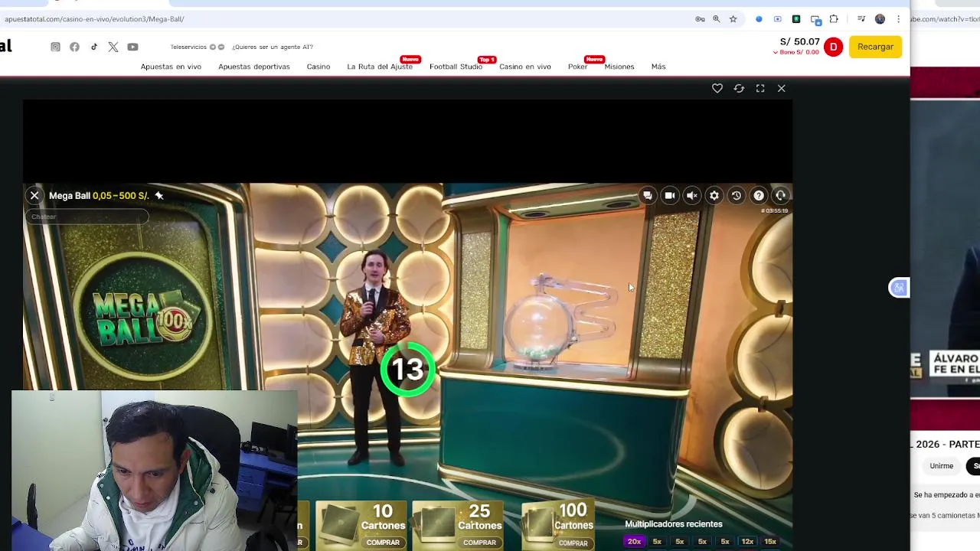The height and width of the screenshot is (551, 980).
Task: Open the Poker menu item
Action: tap(578, 67)
